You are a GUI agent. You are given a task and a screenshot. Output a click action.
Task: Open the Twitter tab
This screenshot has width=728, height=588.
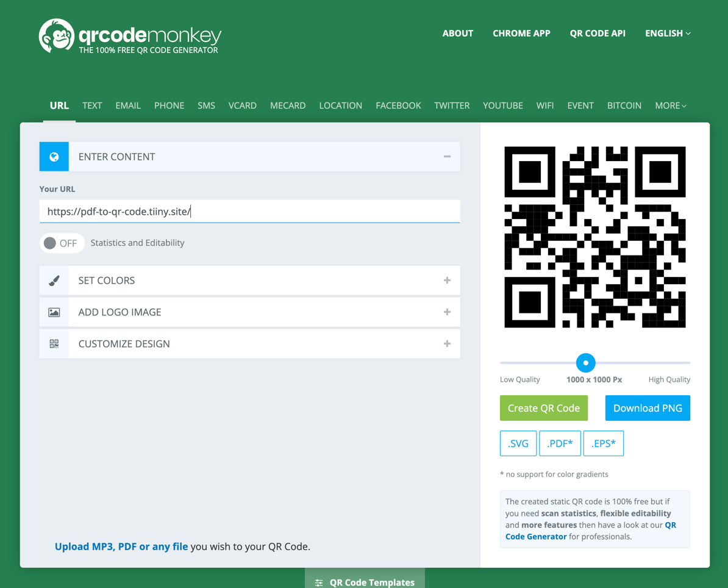coord(452,106)
